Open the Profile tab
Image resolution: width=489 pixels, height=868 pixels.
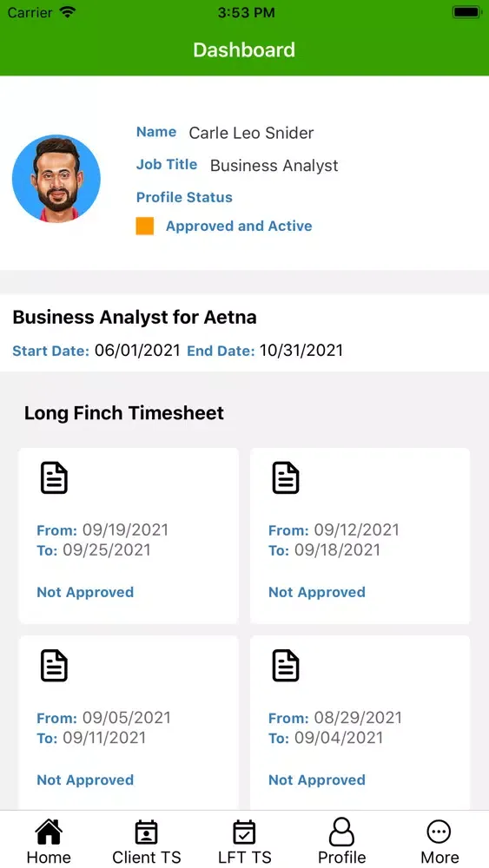[x=341, y=842]
